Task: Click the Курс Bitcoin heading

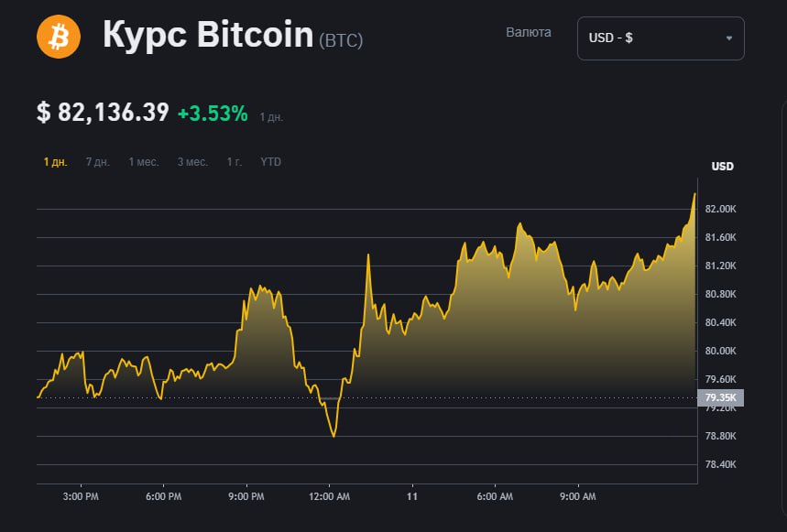Action: pyautogui.click(x=208, y=34)
